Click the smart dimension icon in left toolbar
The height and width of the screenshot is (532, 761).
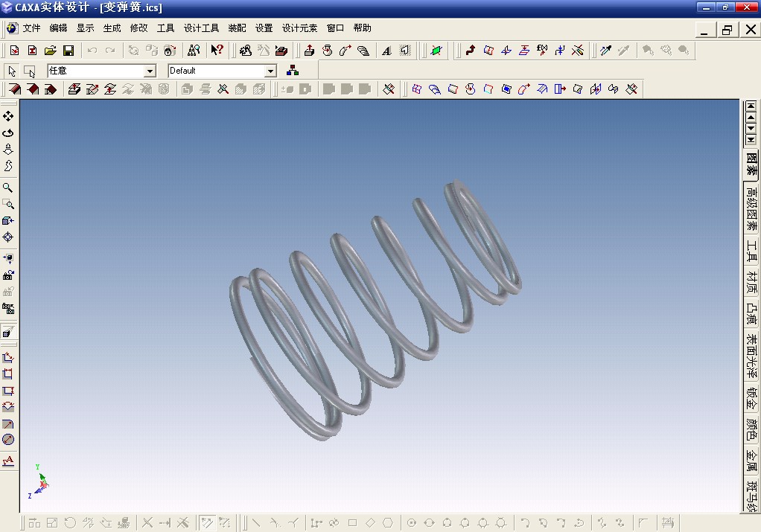pyautogui.click(x=8, y=358)
